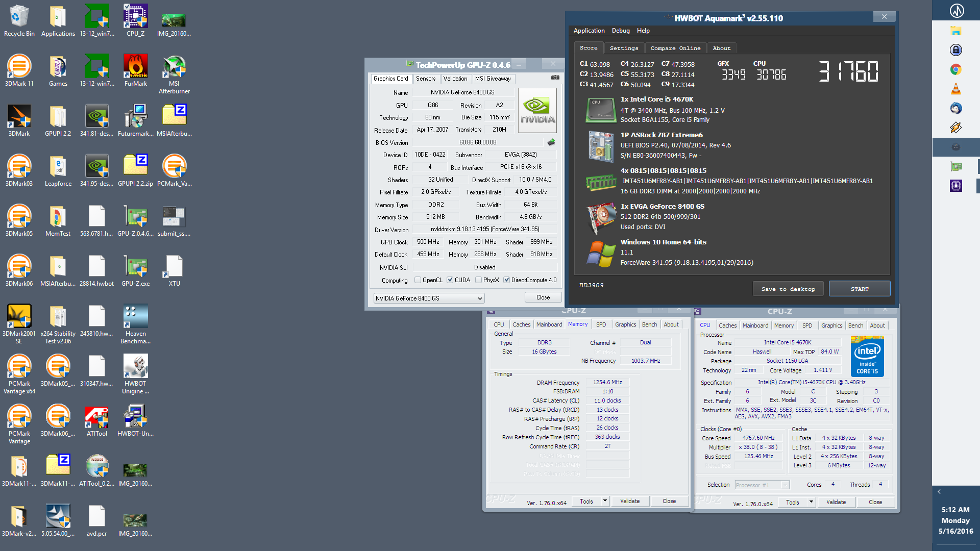Switch to Compare Online tab
This screenshot has width=980, height=551.
675,48
